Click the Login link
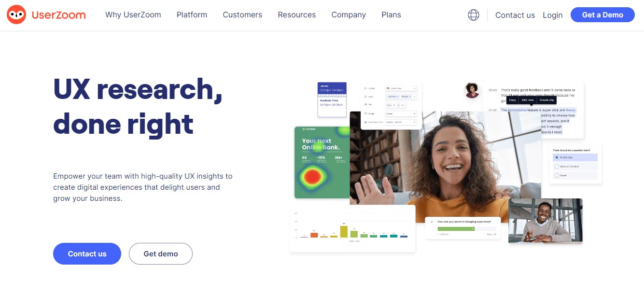644x295 pixels. tap(553, 15)
